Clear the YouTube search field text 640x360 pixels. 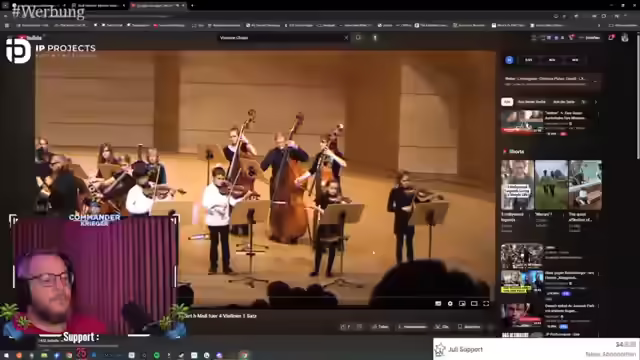pos(346,38)
